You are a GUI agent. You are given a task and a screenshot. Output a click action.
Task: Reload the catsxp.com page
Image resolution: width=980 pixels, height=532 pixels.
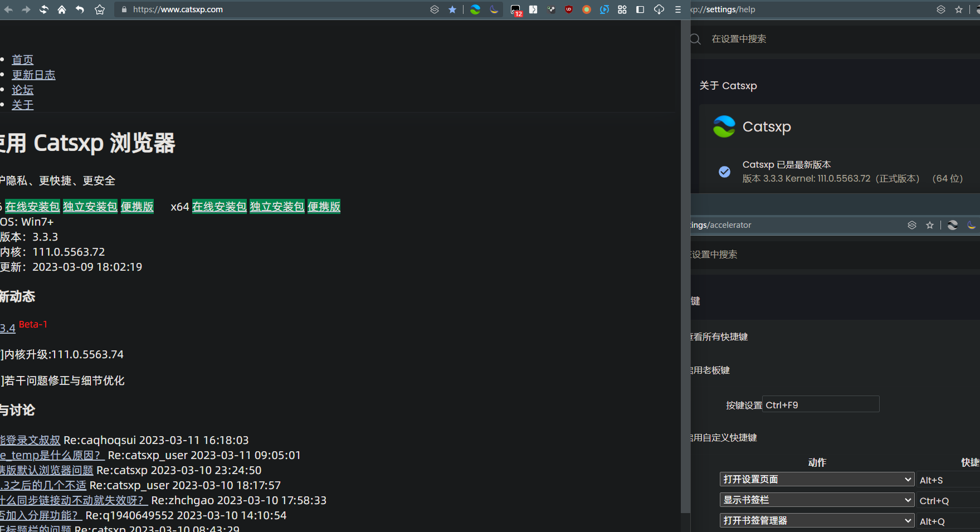click(43, 9)
